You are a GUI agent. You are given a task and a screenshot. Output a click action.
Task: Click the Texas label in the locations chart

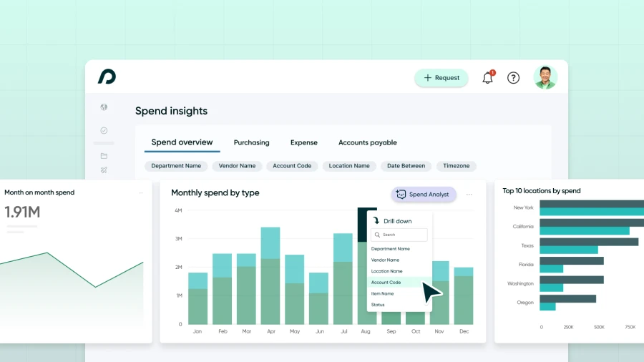pos(527,245)
